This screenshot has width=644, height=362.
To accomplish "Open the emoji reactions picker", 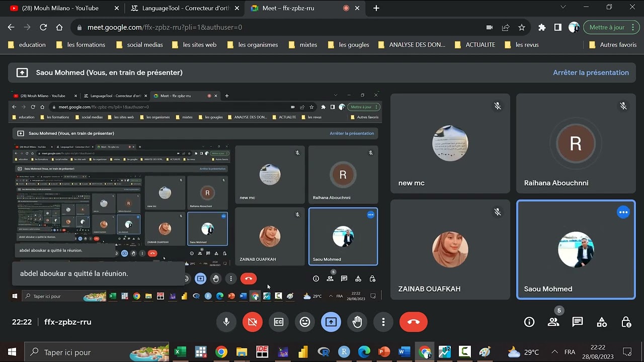I will [305, 322].
